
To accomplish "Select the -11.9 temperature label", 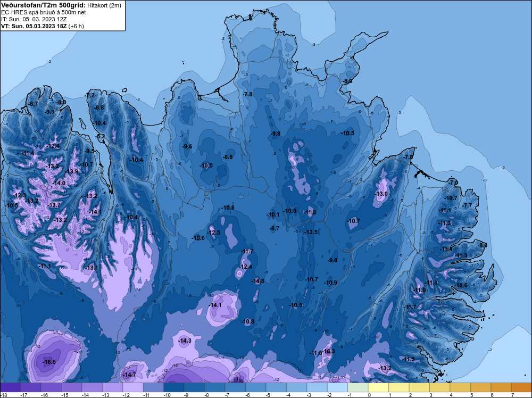I will click(420, 290).
